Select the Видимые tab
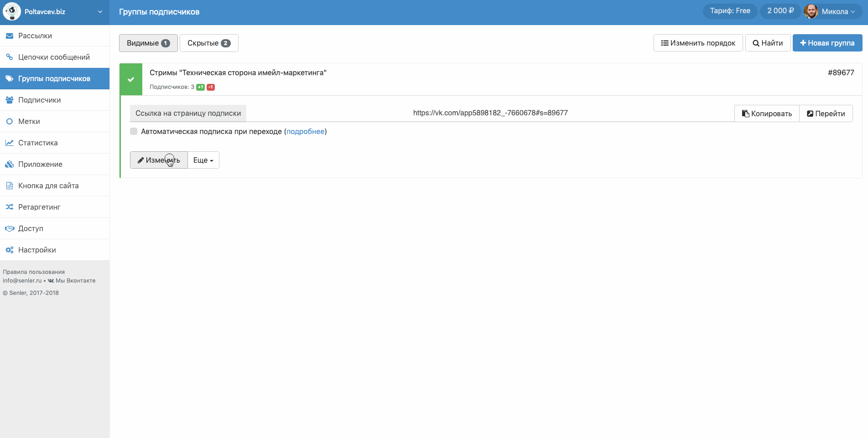The width and height of the screenshot is (868, 438). 148,43
